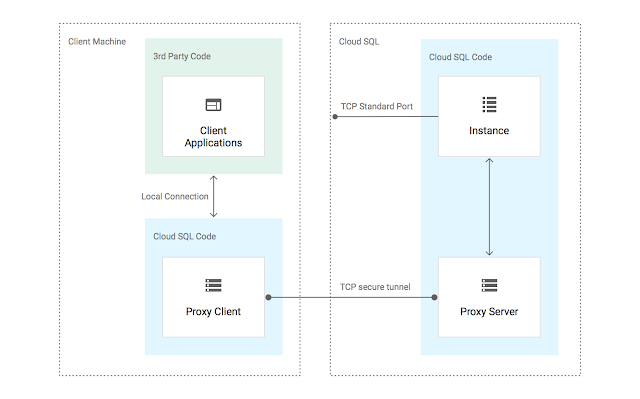Click the Instance list icon
The image size is (640, 399).
489,104
